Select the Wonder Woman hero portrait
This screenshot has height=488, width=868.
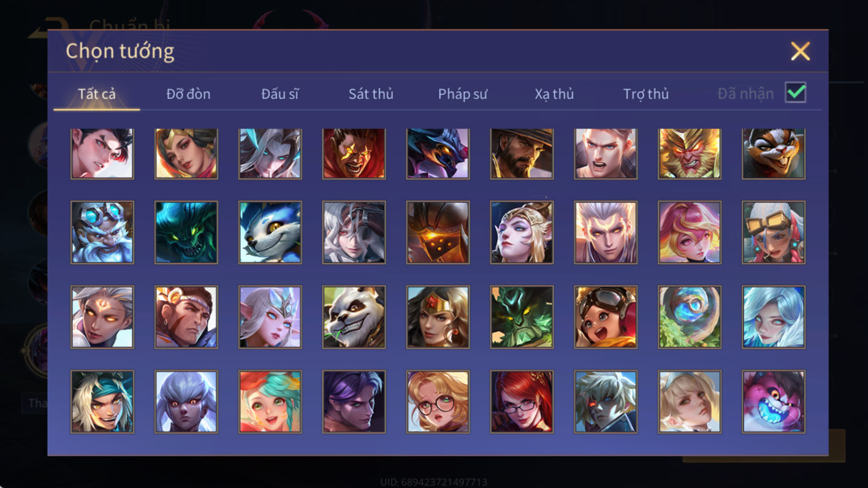tap(438, 317)
